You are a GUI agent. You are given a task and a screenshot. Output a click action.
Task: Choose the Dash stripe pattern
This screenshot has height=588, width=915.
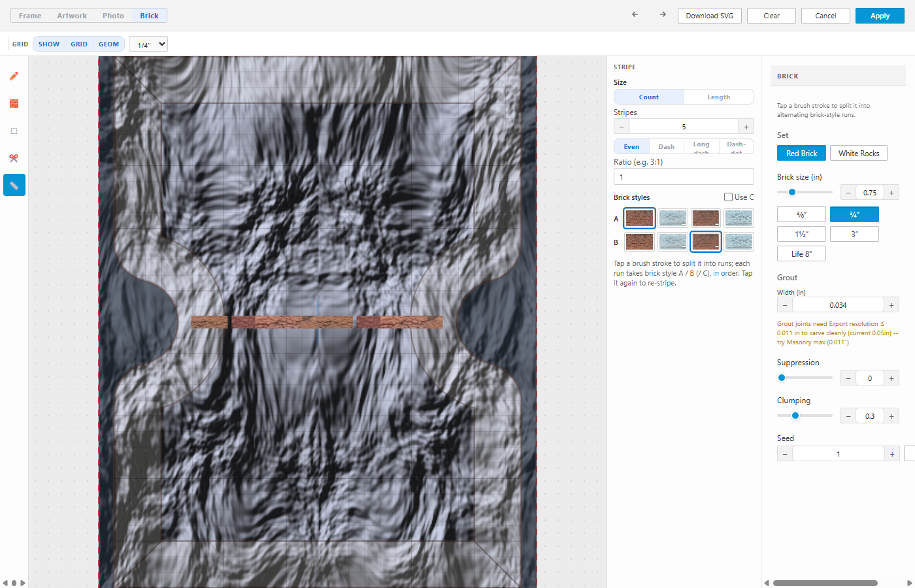coord(667,146)
